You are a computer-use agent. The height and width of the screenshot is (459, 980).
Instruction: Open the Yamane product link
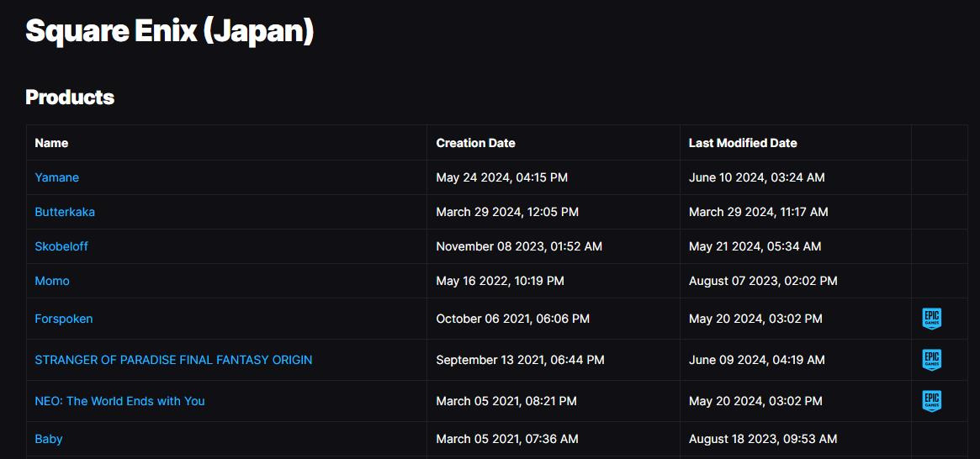pos(56,177)
